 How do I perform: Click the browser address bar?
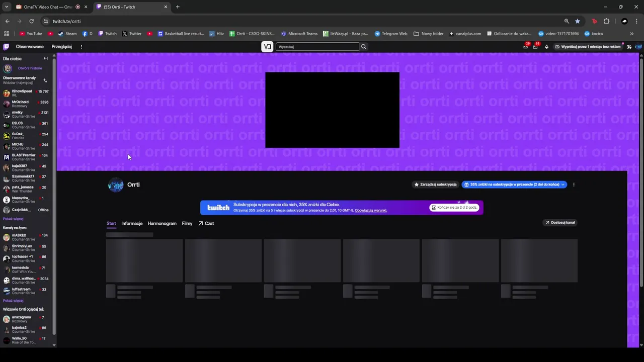pyautogui.click(x=302, y=21)
